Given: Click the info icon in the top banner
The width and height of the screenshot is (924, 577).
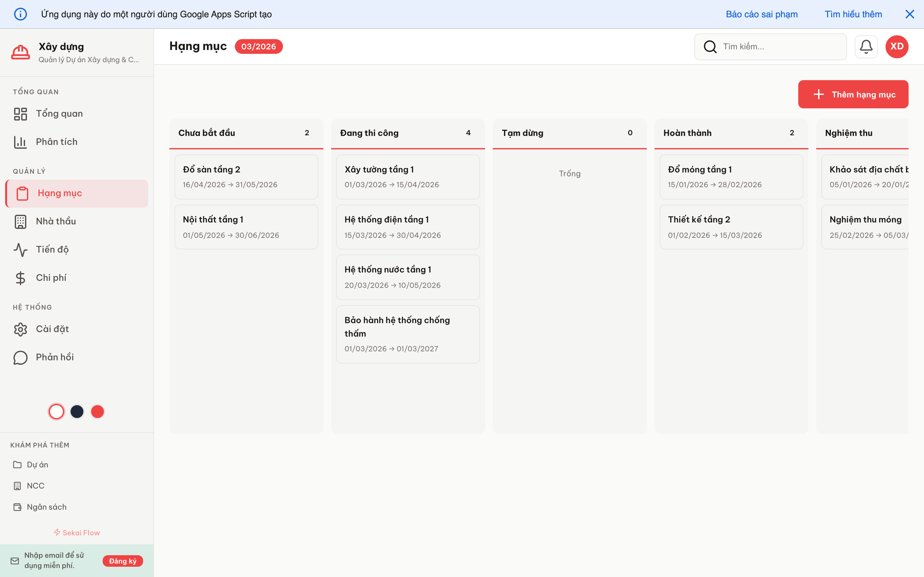Looking at the screenshot, I should 21,14.
